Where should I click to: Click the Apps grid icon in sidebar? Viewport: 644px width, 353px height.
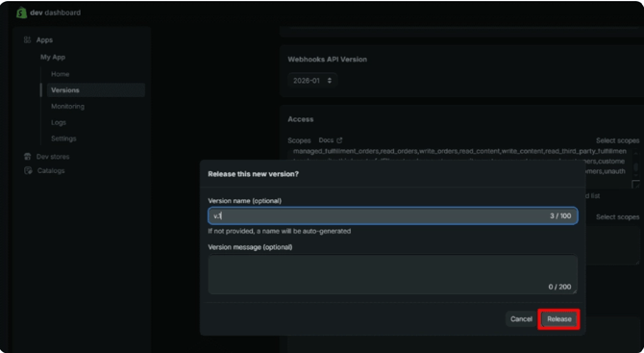(x=28, y=39)
